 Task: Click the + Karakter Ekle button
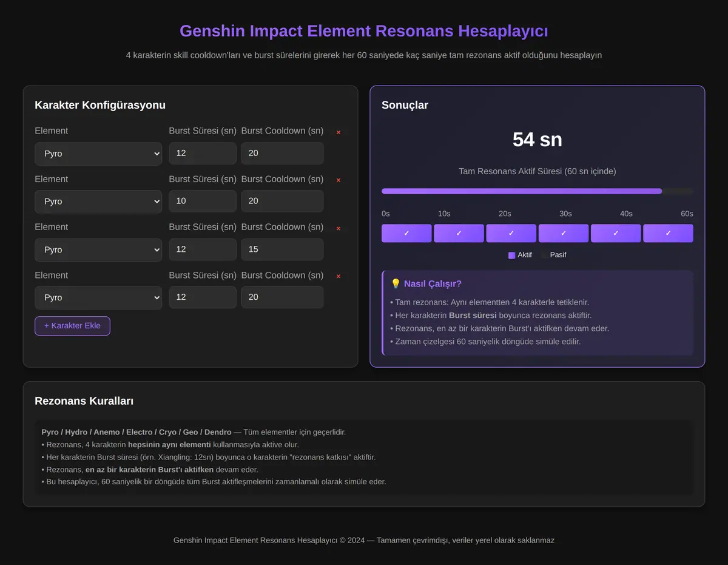click(x=72, y=325)
